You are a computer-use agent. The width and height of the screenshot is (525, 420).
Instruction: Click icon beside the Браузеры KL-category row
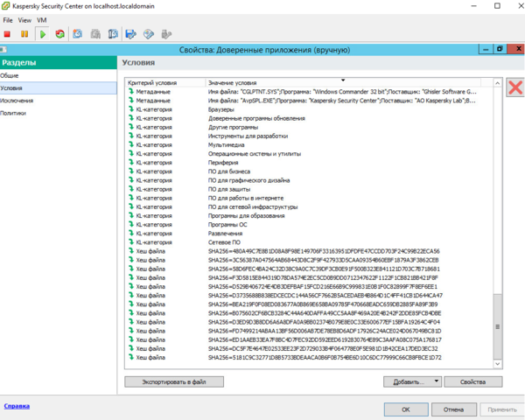pyautogui.click(x=131, y=109)
